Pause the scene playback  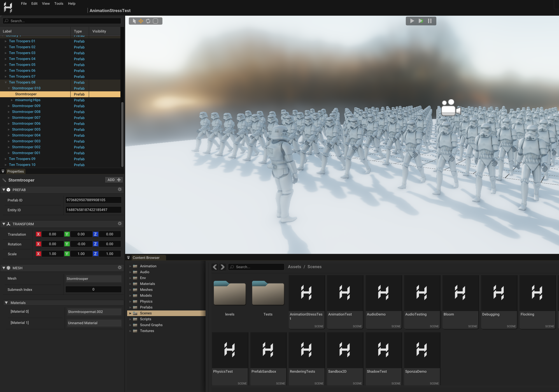point(430,21)
